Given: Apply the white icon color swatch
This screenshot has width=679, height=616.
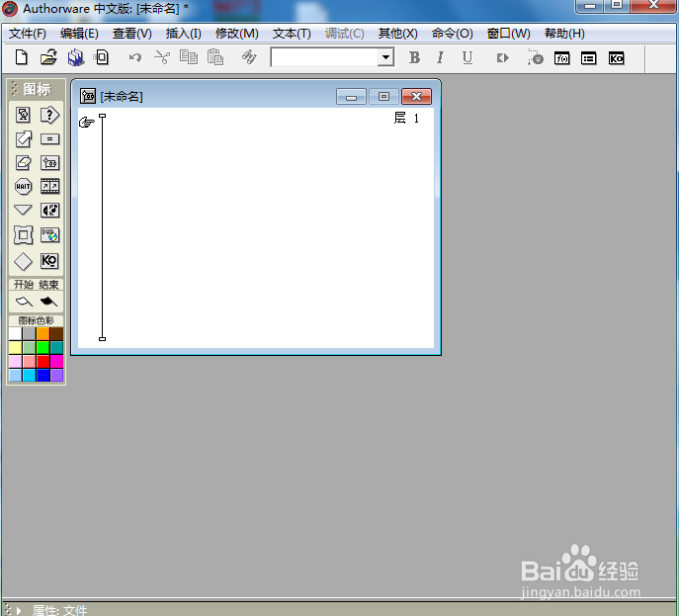Looking at the screenshot, I should coord(15,333).
